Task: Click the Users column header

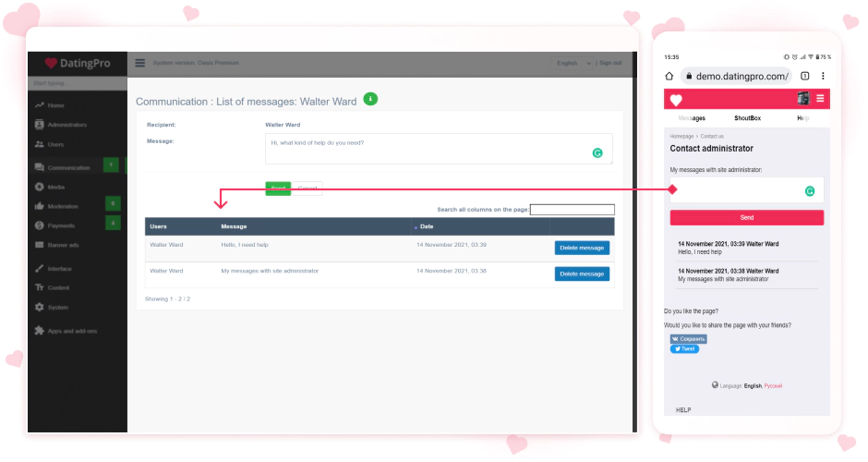Action: (x=158, y=226)
